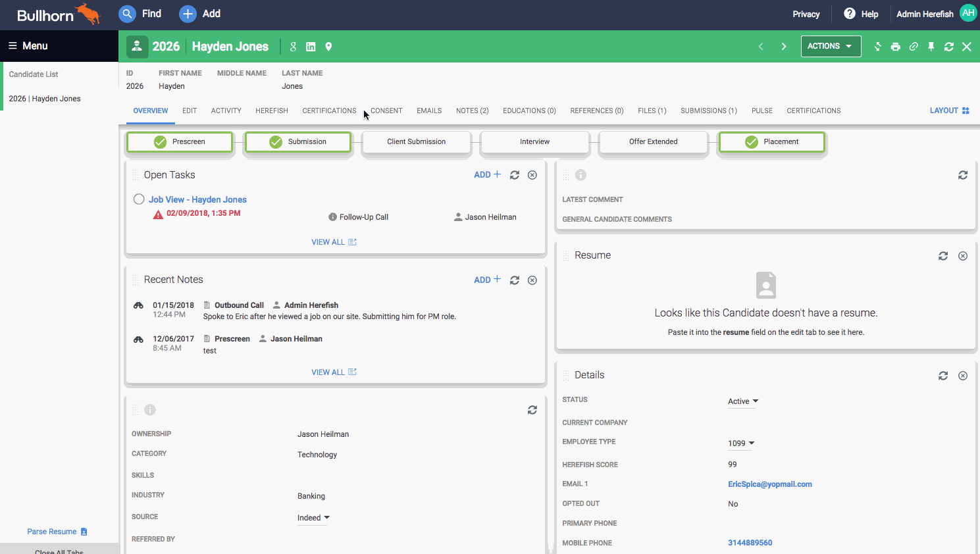The height and width of the screenshot is (554, 980).
Task: Click the AH user avatar
Action: click(968, 13)
